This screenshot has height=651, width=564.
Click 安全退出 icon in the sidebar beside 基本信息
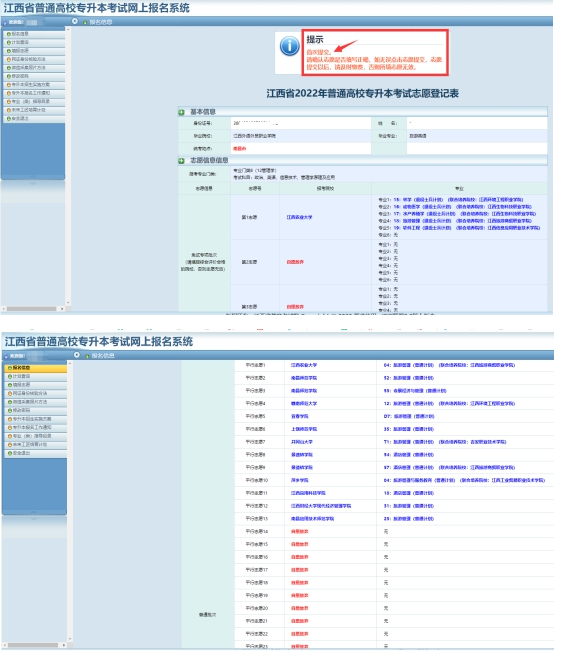(x=9, y=119)
